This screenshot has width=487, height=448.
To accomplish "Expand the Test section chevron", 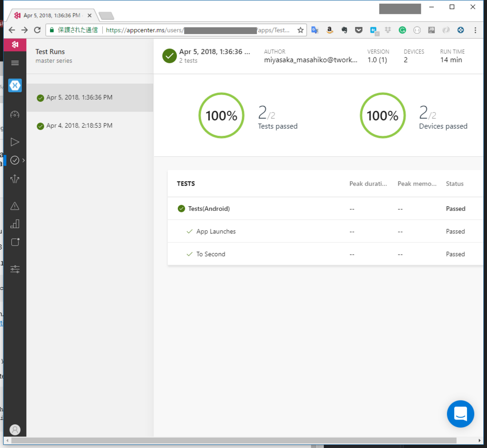I will (24, 160).
